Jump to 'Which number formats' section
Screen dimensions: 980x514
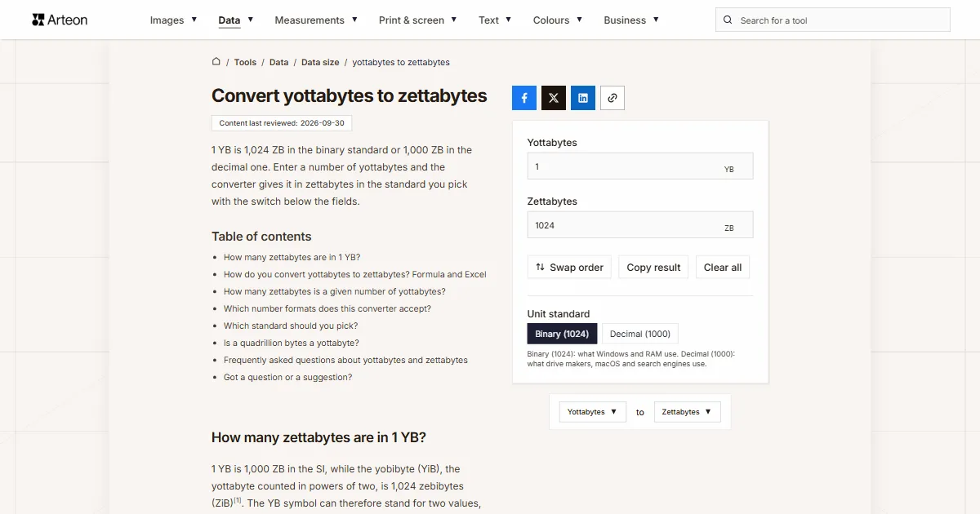coord(327,308)
